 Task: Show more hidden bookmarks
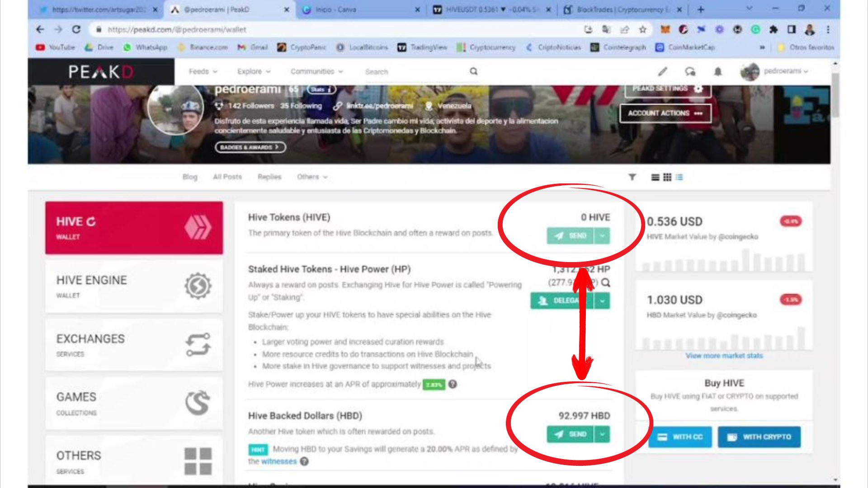click(x=762, y=47)
